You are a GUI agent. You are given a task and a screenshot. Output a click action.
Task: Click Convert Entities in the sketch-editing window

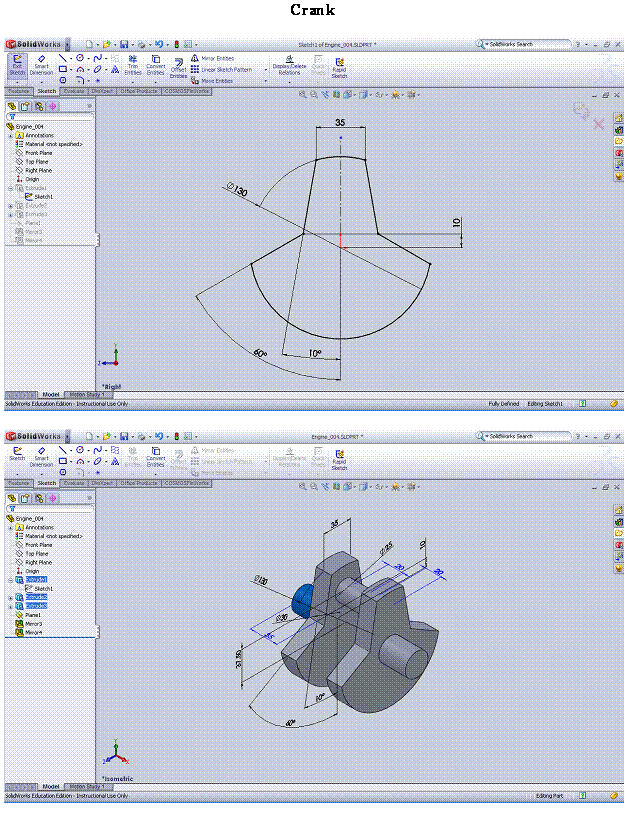click(155, 65)
